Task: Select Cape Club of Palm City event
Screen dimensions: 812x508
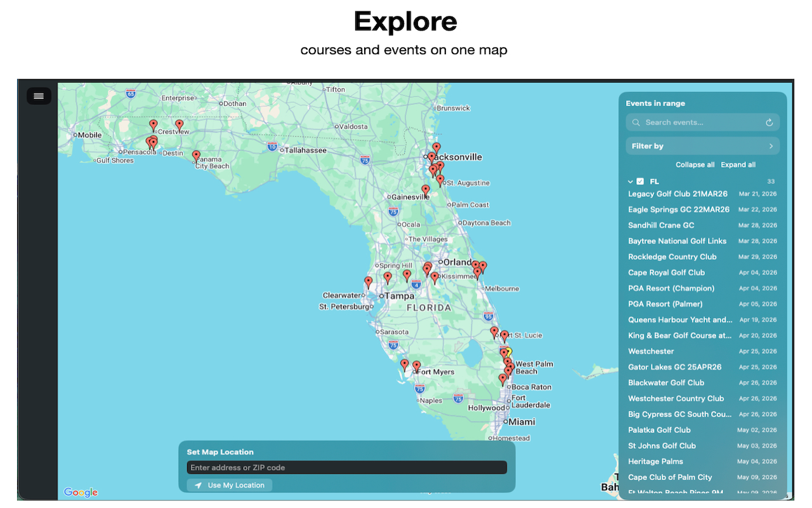Action: point(702,478)
